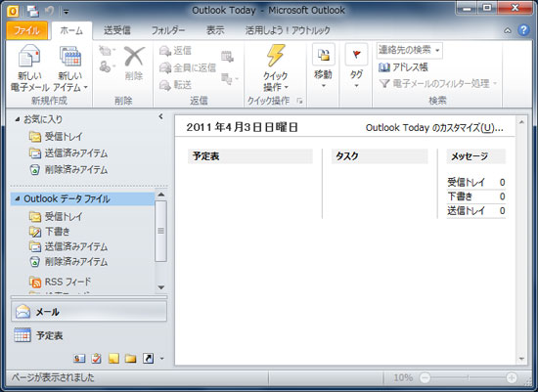Open the contacts icon in navigation bar
This screenshot has width=538, height=392.
point(79,359)
